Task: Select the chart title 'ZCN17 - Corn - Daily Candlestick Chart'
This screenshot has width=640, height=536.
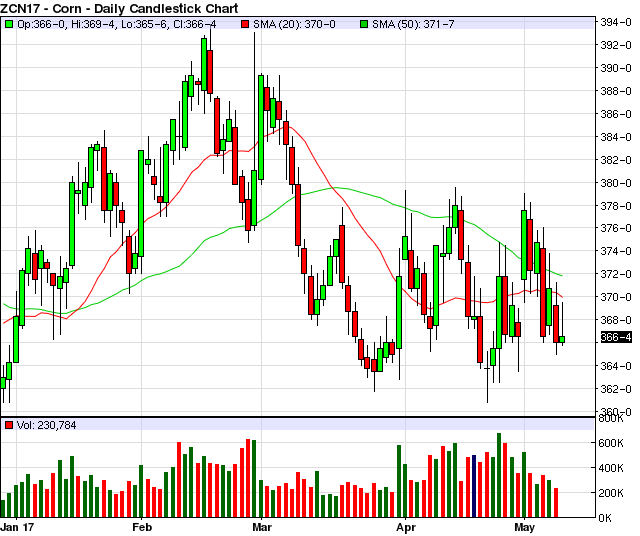Action: pos(119,8)
